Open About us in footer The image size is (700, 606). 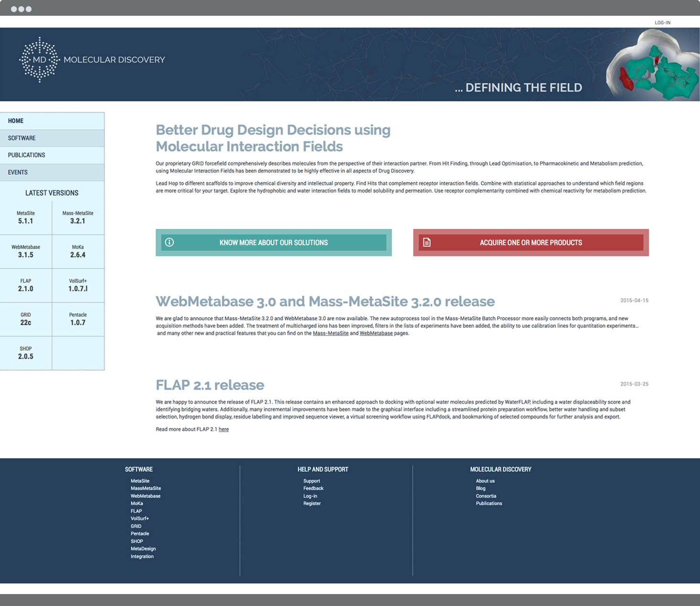[485, 481]
